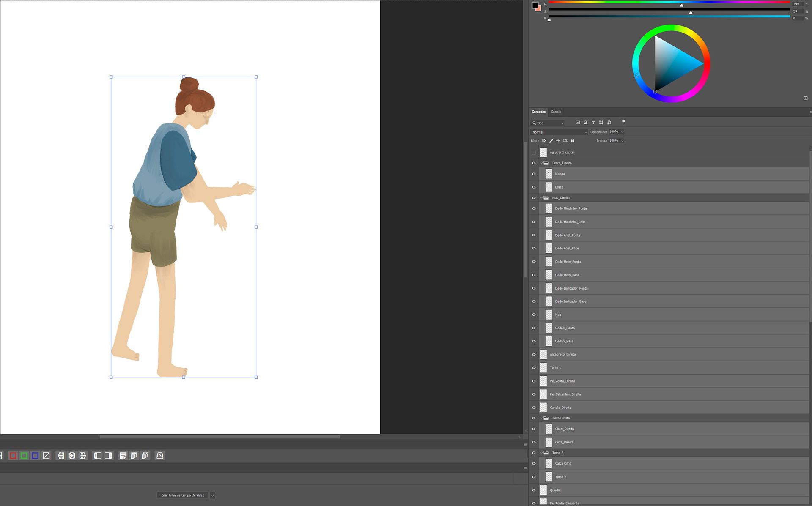The image size is (812, 506).
Task: Switch to the Canais tab
Action: 556,112
